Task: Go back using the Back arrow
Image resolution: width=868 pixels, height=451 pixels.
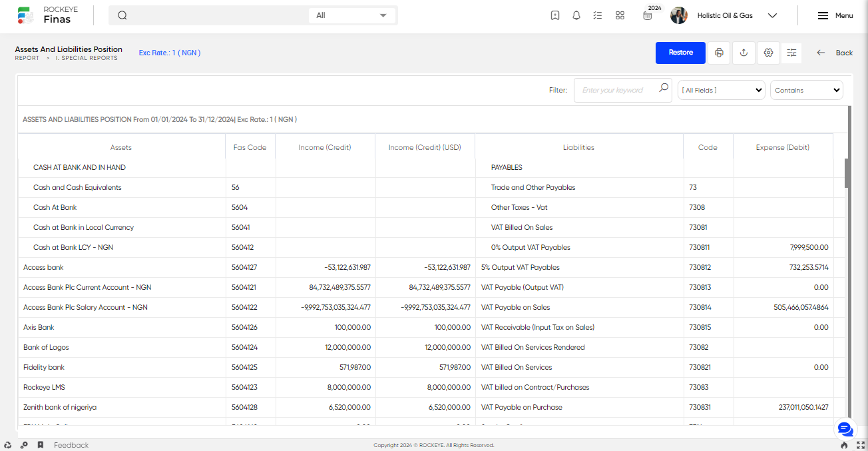Action: click(835, 53)
